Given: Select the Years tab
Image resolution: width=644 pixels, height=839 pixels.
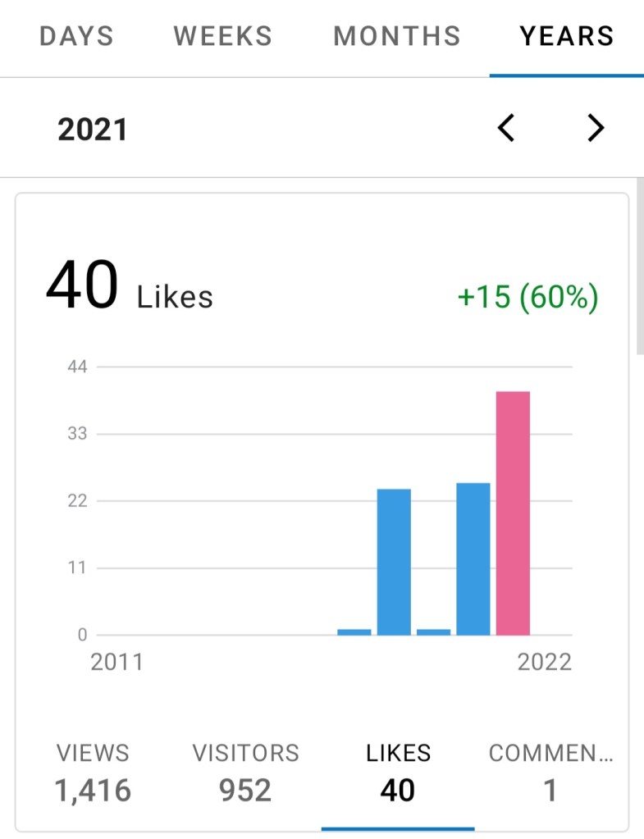Looking at the screenshot, I should pyautogui.click(x=566, y=37).
